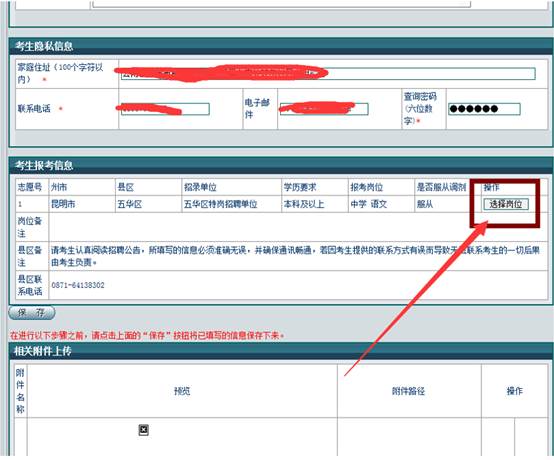Image resolution: width=554 pixels, height=460 pixels.
Task: Select the 中学 语文 position cell
Action: tap(381, 204)
